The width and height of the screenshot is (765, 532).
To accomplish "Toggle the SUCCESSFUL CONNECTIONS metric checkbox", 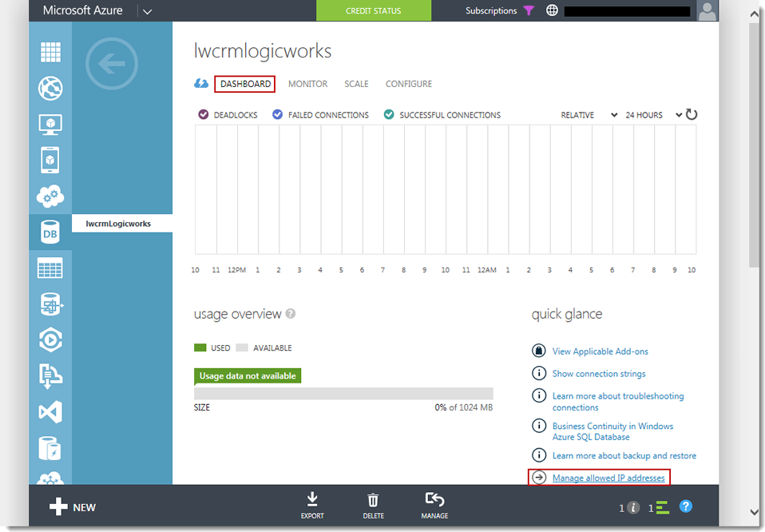I will click(389, 115).
